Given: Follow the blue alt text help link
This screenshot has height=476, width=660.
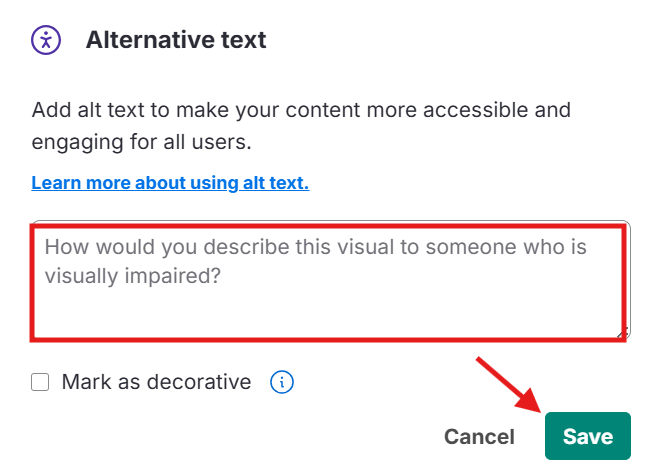Looking at the screenshot, I should (x=170, y=183).
